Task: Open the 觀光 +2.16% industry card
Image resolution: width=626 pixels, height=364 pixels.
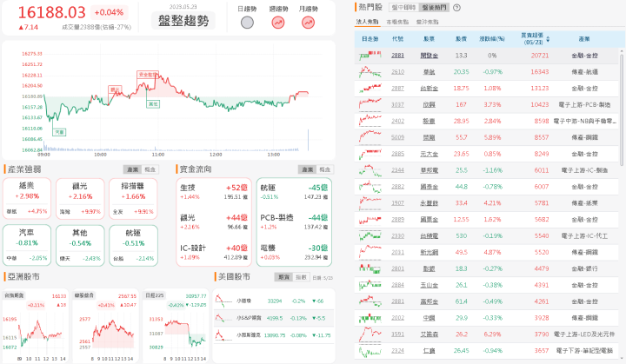Action: 80,199
